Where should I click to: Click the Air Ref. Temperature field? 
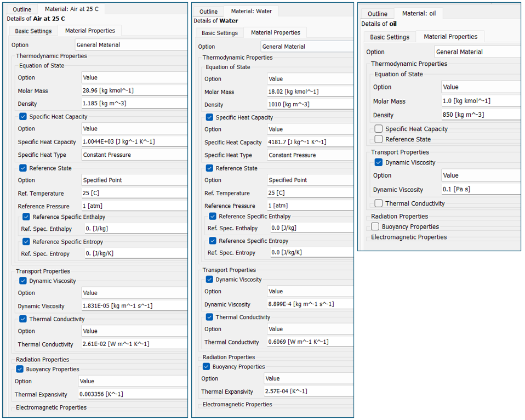(134, 194)
